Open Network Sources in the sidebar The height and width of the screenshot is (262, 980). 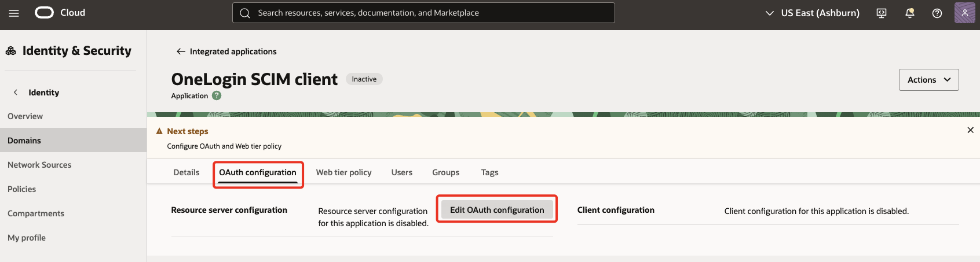coord(39,165)
